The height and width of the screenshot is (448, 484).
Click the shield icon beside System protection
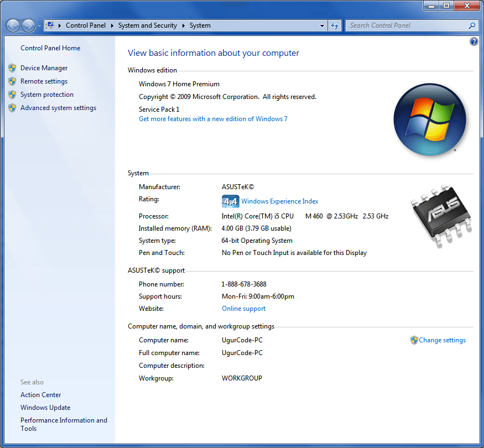point(12,95)
